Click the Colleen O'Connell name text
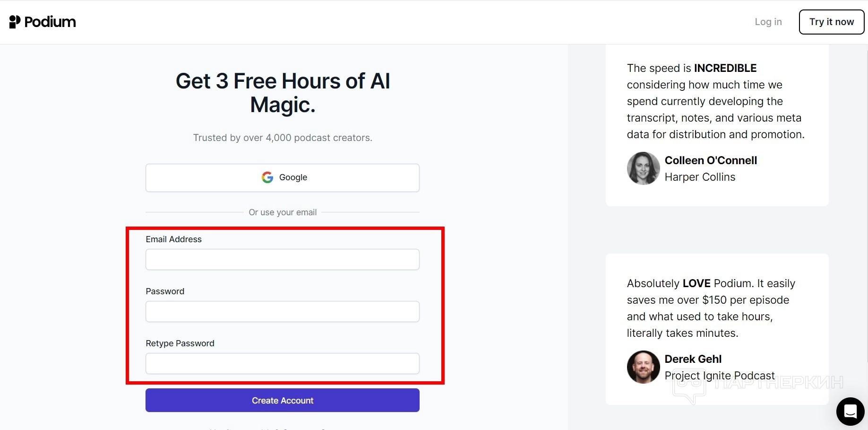The width and height of the screenshot is (868, 430). point(710,160)
